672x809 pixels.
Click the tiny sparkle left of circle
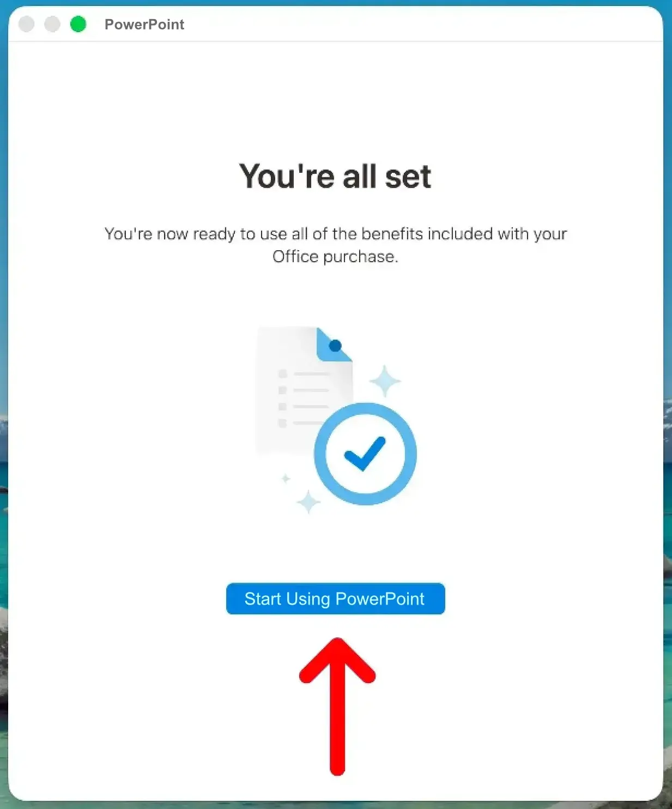[286, 479]
